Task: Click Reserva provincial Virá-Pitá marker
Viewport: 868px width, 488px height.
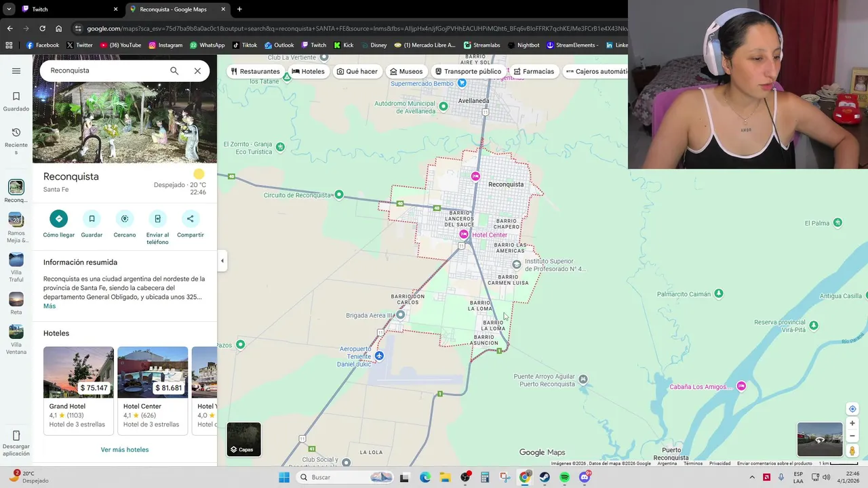Action: click(x=814, y=325)
